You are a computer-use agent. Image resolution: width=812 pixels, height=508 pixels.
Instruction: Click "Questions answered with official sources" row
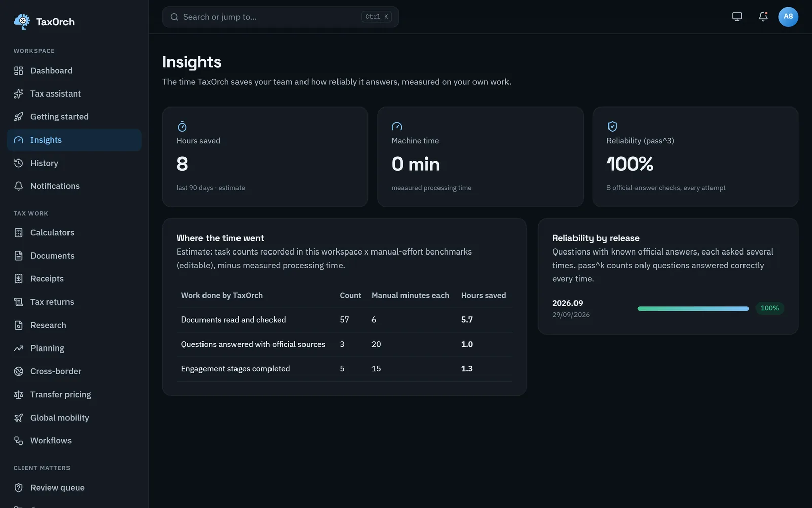click(x=344, y=344)
